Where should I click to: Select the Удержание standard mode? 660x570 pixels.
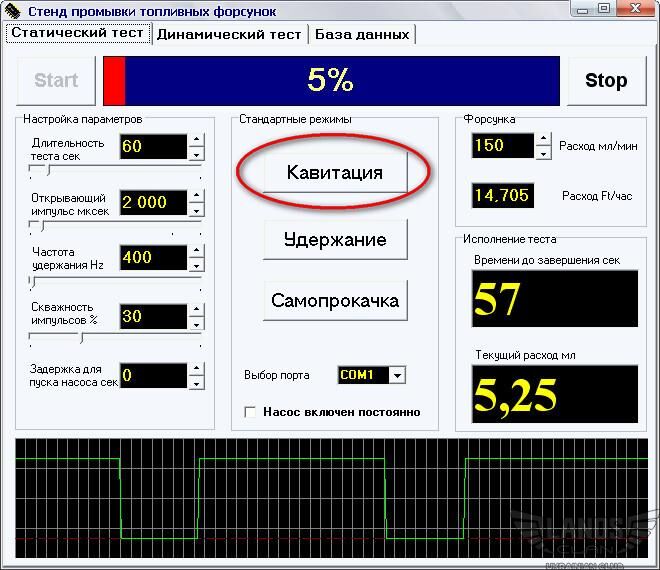(x=334, y=240)
